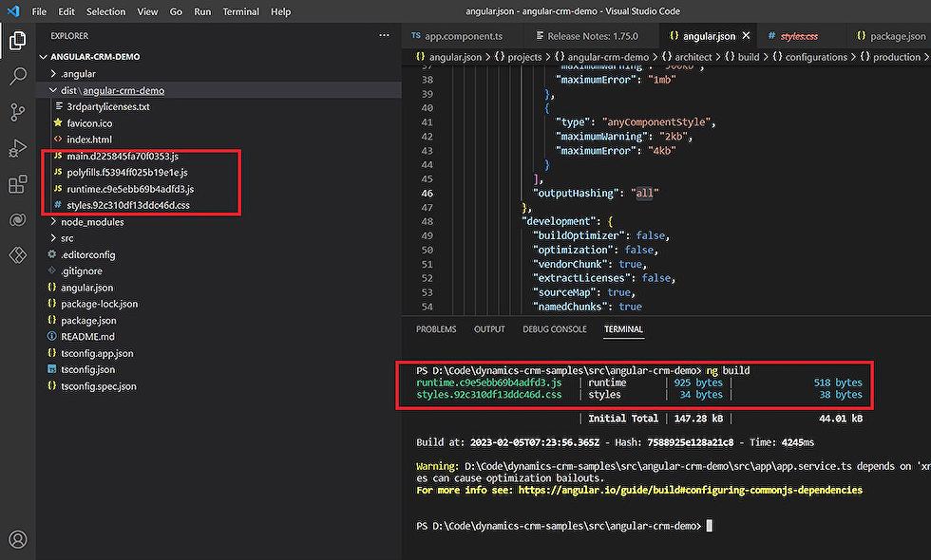Open angular.json in the explorer tree
Viewport: 931px width, 560px height.
(x=86, y=288)
